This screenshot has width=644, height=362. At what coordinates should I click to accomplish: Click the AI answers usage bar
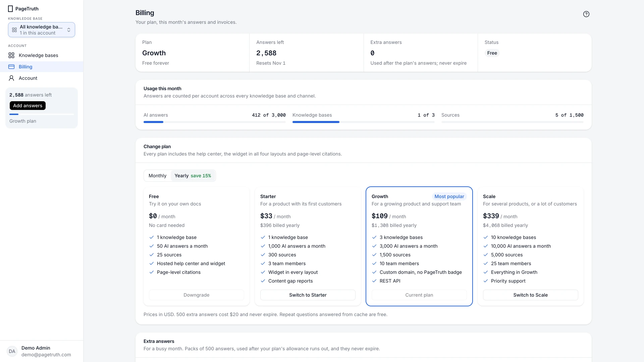tap(215, 122)
